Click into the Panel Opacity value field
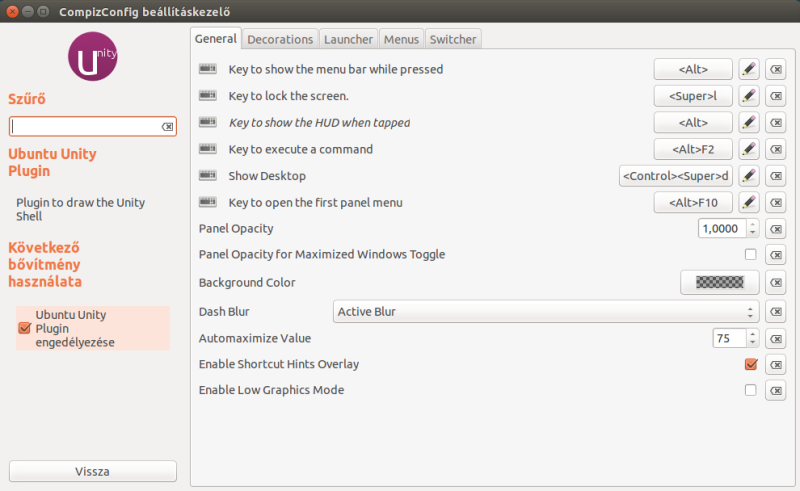 pyautogui.click(x=722, y=229)
